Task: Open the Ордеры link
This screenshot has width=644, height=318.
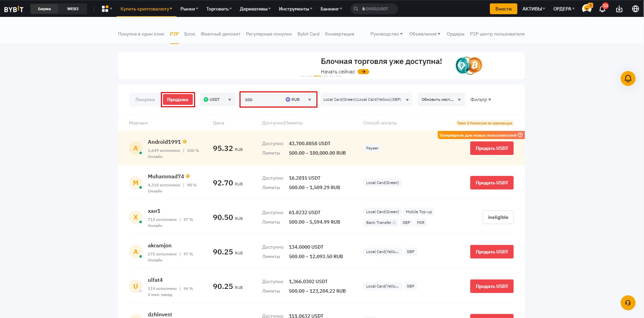Action: (x=455, y=34)
